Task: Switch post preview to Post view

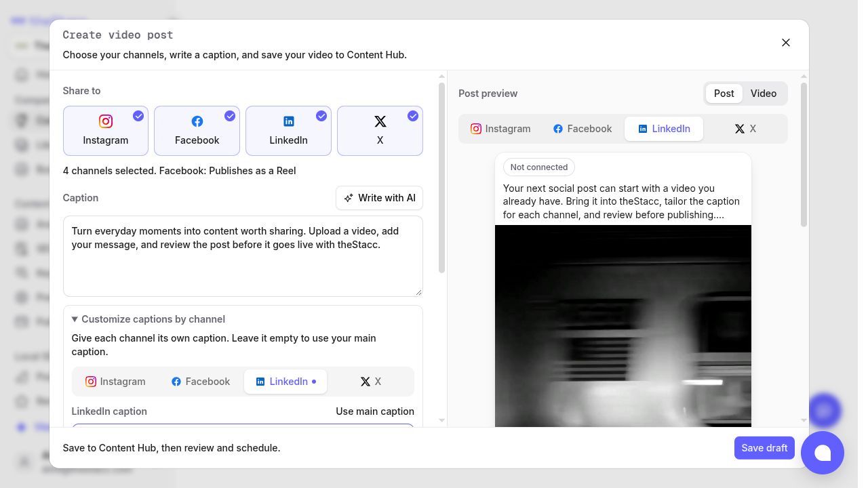Action: tap(724, 94)
